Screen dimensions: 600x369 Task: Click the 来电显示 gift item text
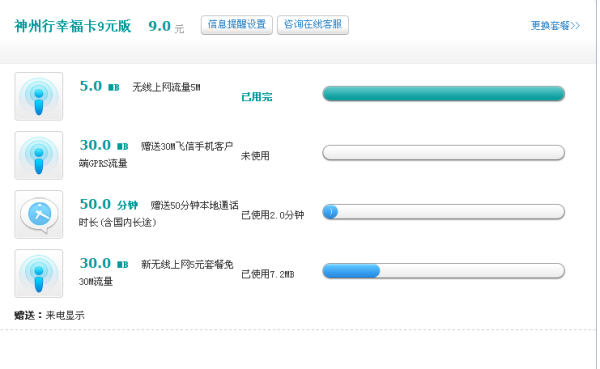point(65,315)
